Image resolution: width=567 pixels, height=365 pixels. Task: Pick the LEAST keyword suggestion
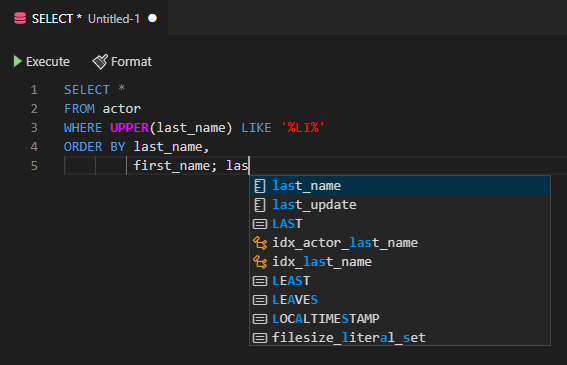(x=400, y=281)
